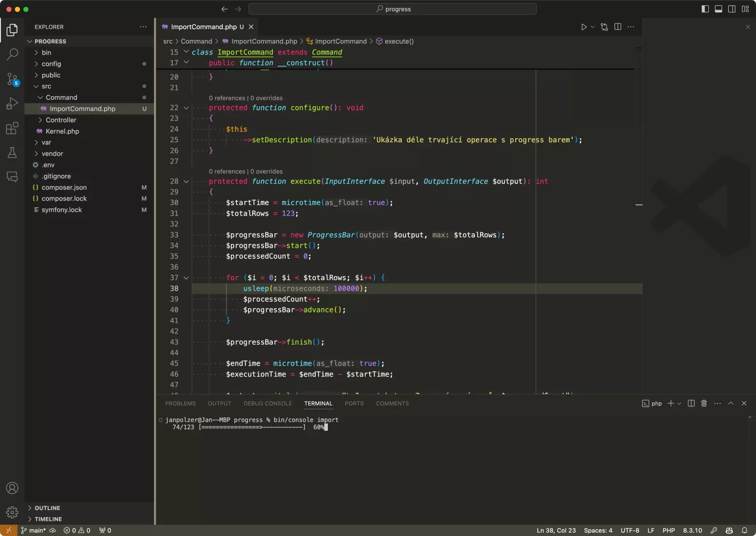Click Ln 38, Col 23 cursor position
Screen dimensions: 756x536
(x=556, y=530)
